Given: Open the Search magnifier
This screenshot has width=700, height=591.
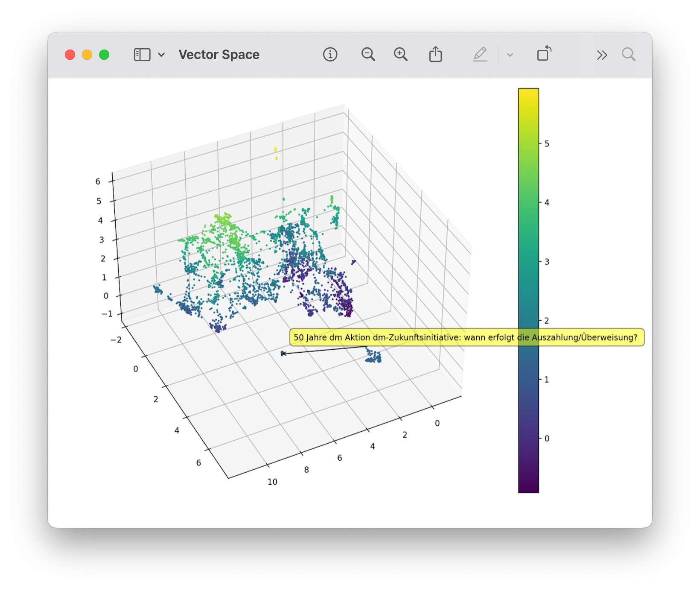Looking at the screenshot, I should coord(628,55).
